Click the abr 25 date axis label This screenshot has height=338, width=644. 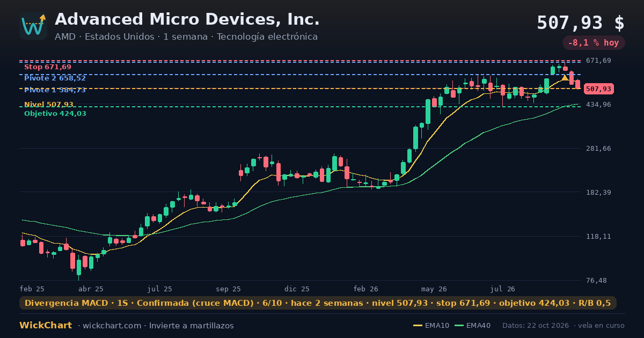click(x=91, y=289)
